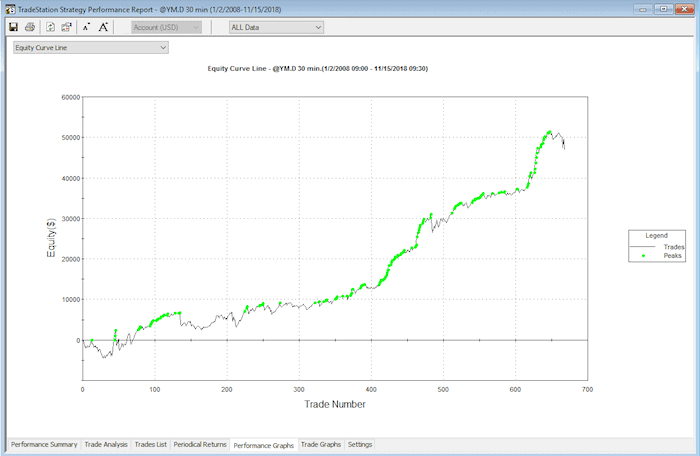The height and width of the screenshot is (456, 700).
Task: Click the Save report floppy disk icon
Action: pyautogui.click(x=13, y=27)
